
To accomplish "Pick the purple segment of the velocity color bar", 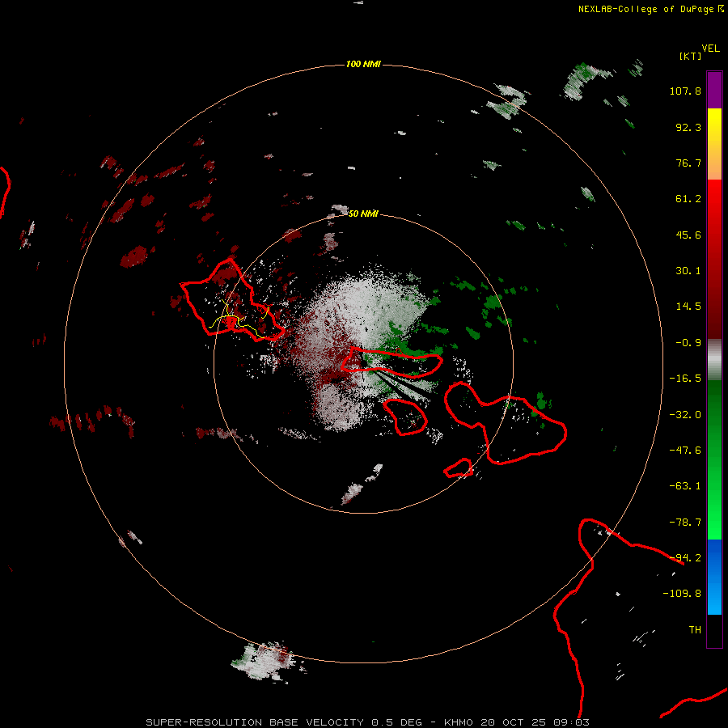I will tap(714, 90).
